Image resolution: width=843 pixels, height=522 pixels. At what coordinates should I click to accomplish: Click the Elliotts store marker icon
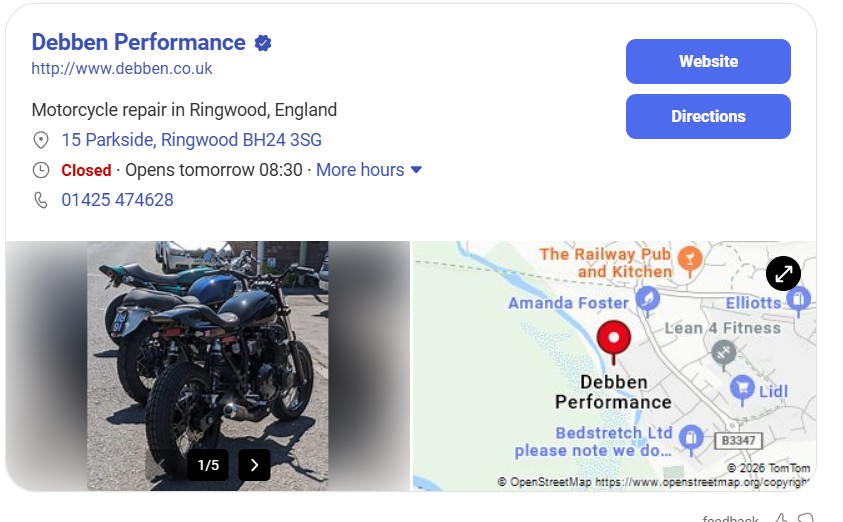(x=798, y=298)
